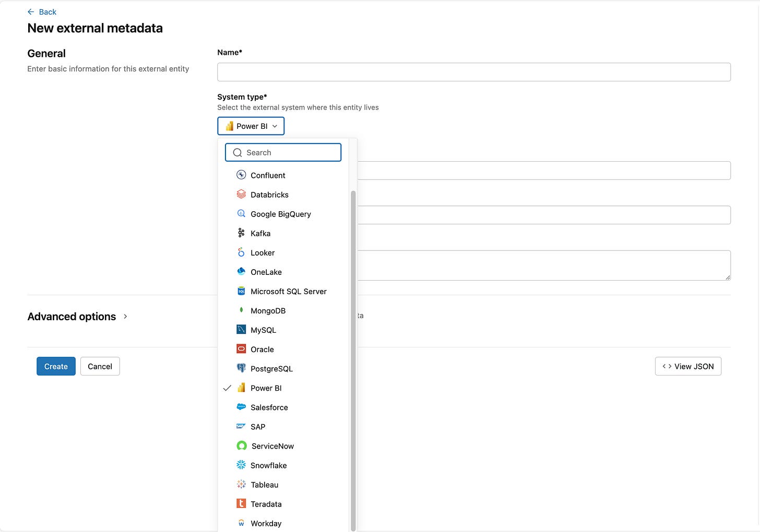Choose MySQL system type

point(283,330)
